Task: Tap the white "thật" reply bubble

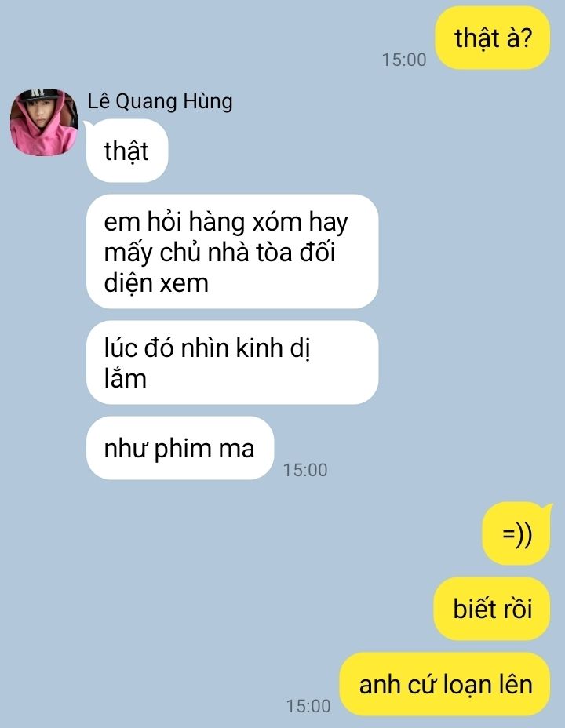Action: (127, 151)
